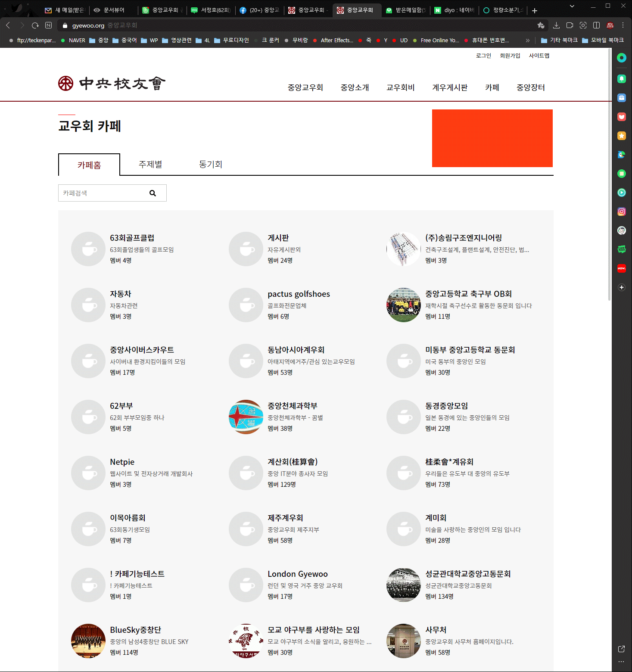Open the 계우게시판 menu item

[x=450, y=87]
